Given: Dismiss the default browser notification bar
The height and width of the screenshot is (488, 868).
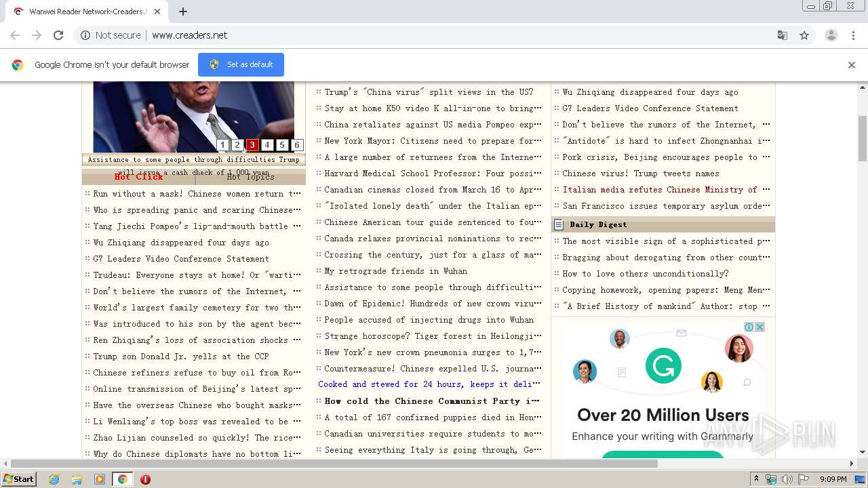Looking at the screenshot, I should click(x=852, y=65).
